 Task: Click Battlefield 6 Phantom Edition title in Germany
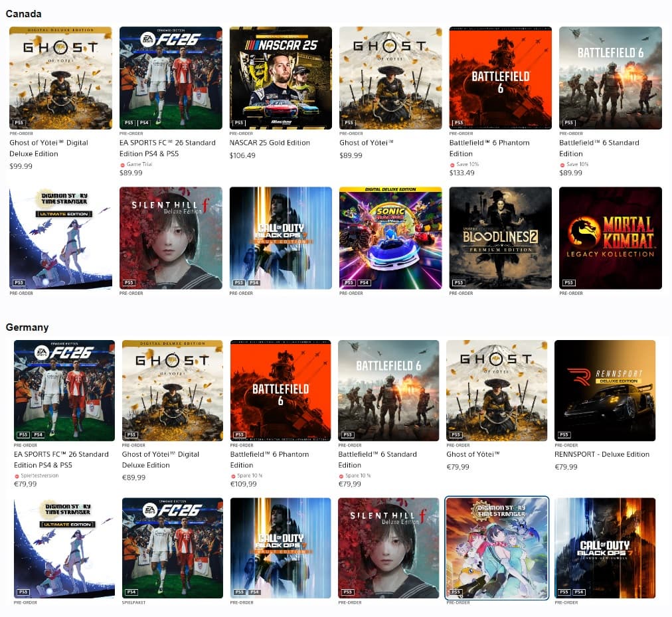270,460
